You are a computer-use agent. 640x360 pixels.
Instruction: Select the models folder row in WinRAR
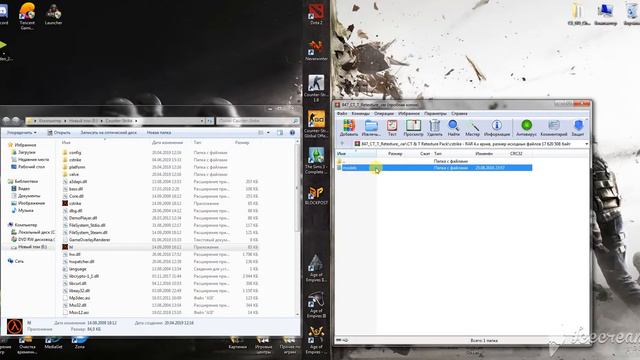coord(434,168)
